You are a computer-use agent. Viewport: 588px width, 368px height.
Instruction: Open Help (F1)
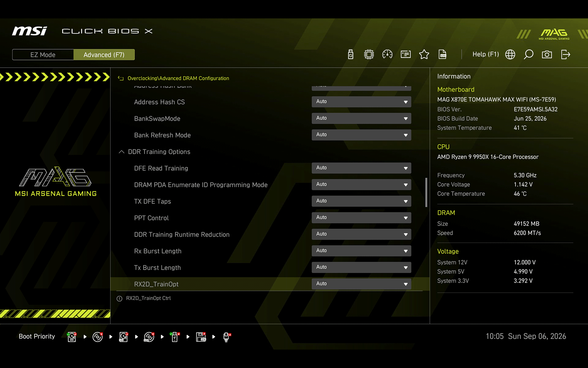(485, 54)
